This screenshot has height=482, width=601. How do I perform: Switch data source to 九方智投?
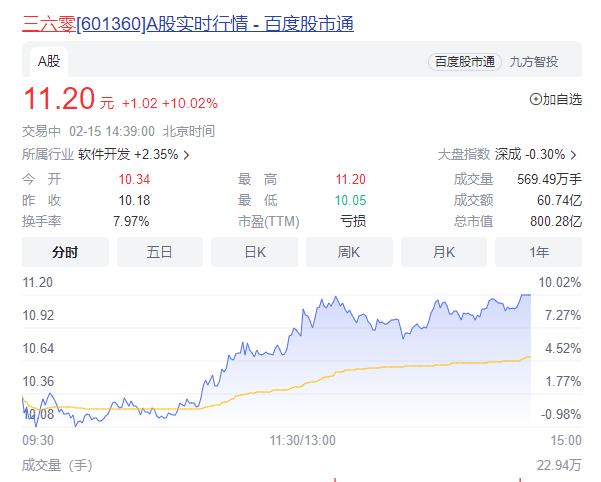(533, 62)
